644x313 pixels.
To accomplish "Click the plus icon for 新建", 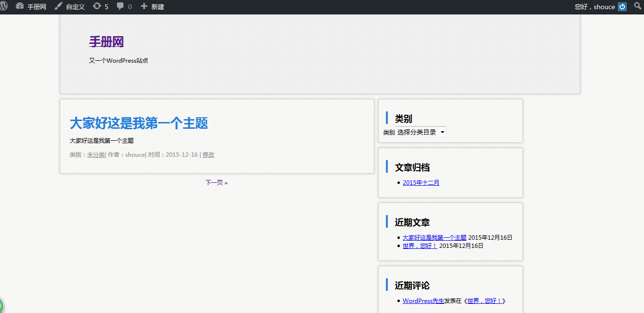I will [144, 6].
